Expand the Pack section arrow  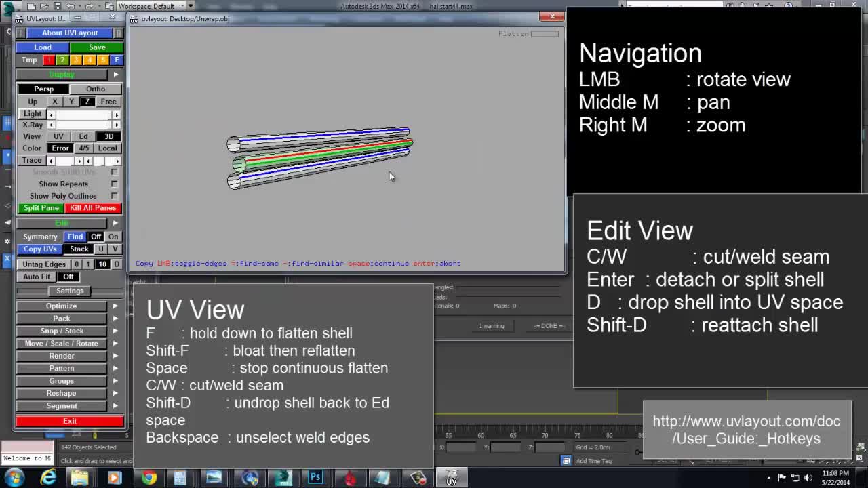click(x=115, y=319)
